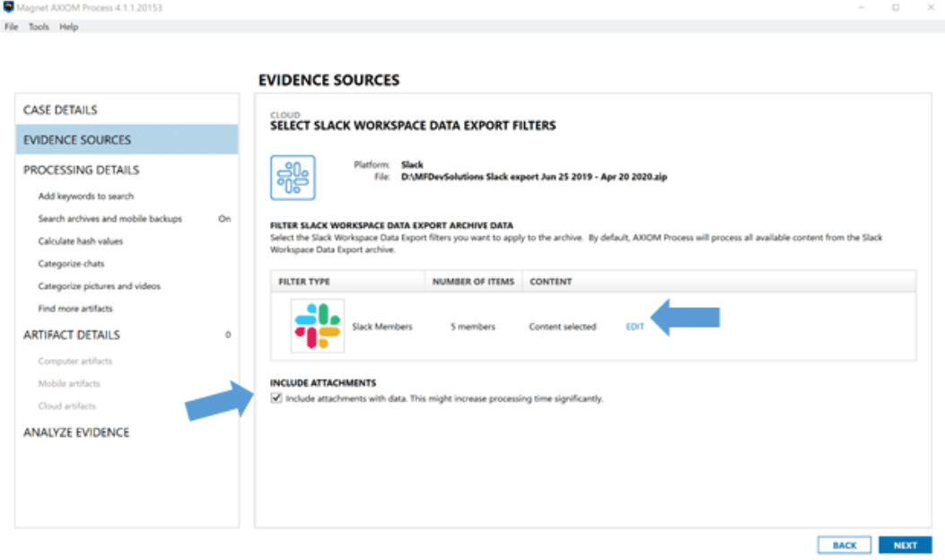Viewport: 945px width, 560px height.
Task: Toggle Include attachments with data checkbox
Action: coord(276,398)
